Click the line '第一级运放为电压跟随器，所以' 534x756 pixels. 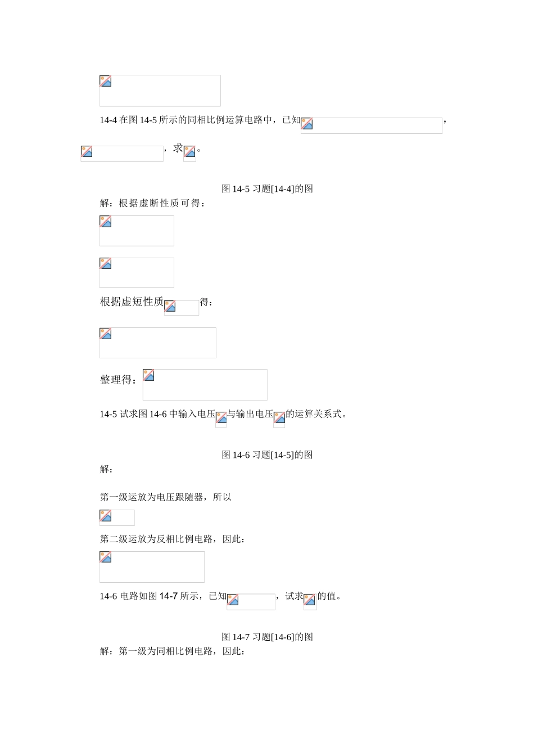tap(166, 497)
